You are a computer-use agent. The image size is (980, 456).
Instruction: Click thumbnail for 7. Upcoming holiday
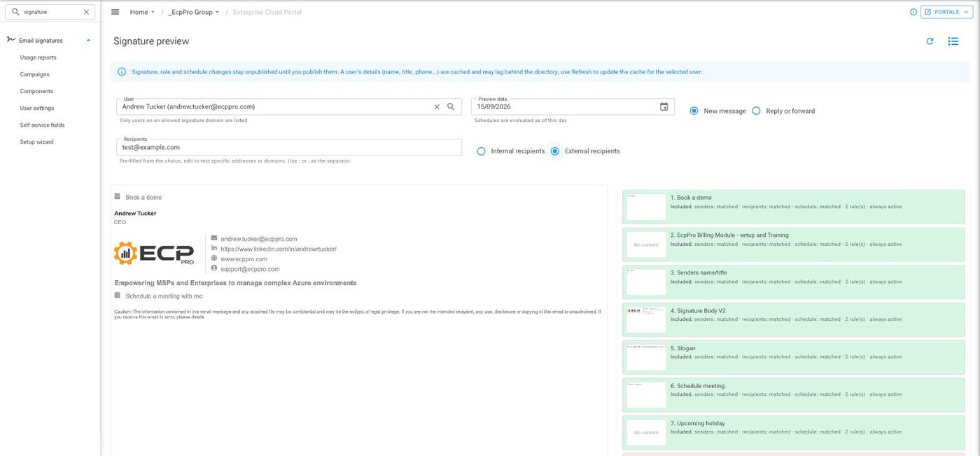[646, 432]
